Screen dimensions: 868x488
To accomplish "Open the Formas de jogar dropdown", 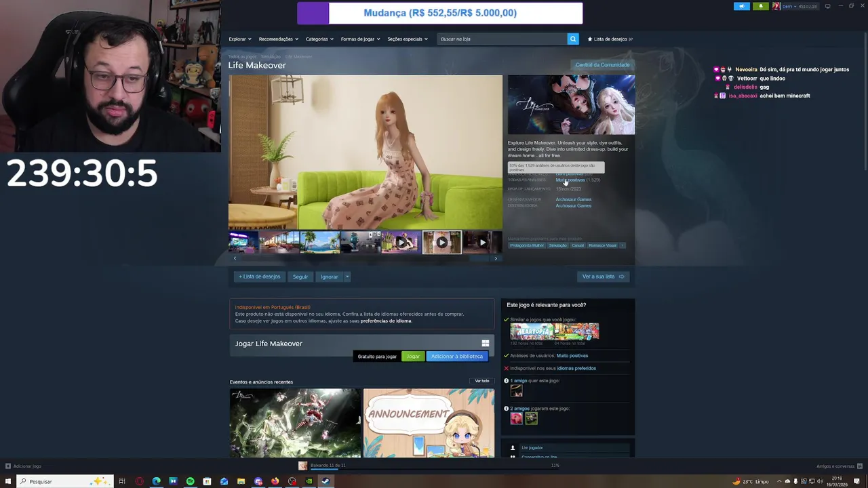I will [x=360, y=39].
